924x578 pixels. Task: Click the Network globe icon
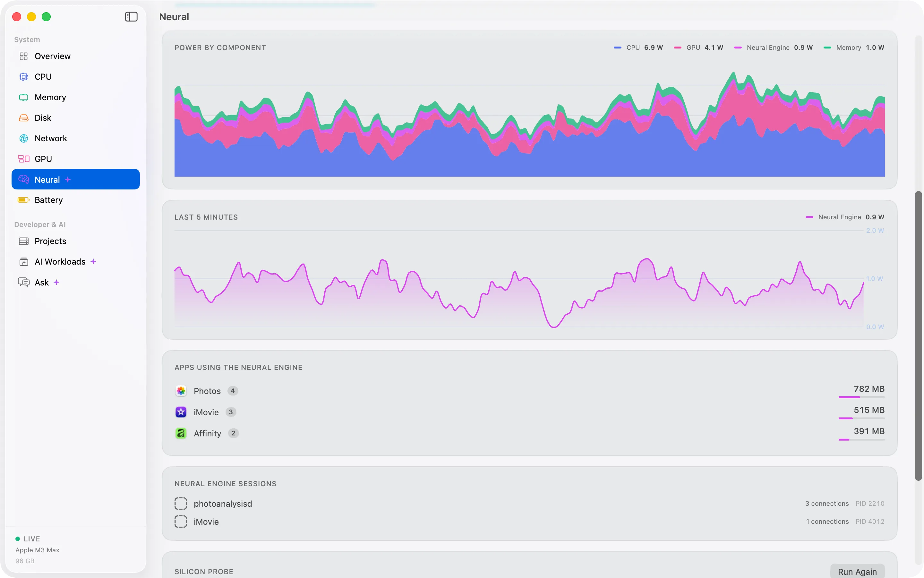[x=24, y=138]
